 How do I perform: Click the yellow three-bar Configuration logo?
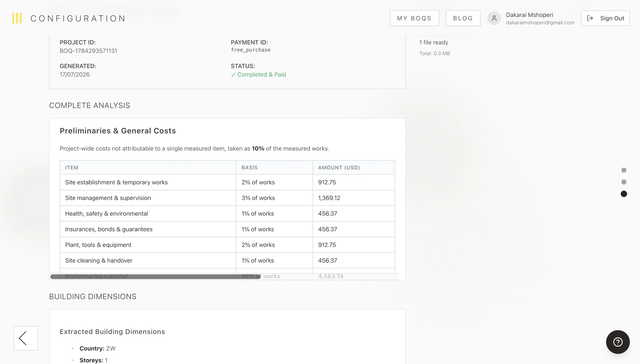click(x=17, y=18)
